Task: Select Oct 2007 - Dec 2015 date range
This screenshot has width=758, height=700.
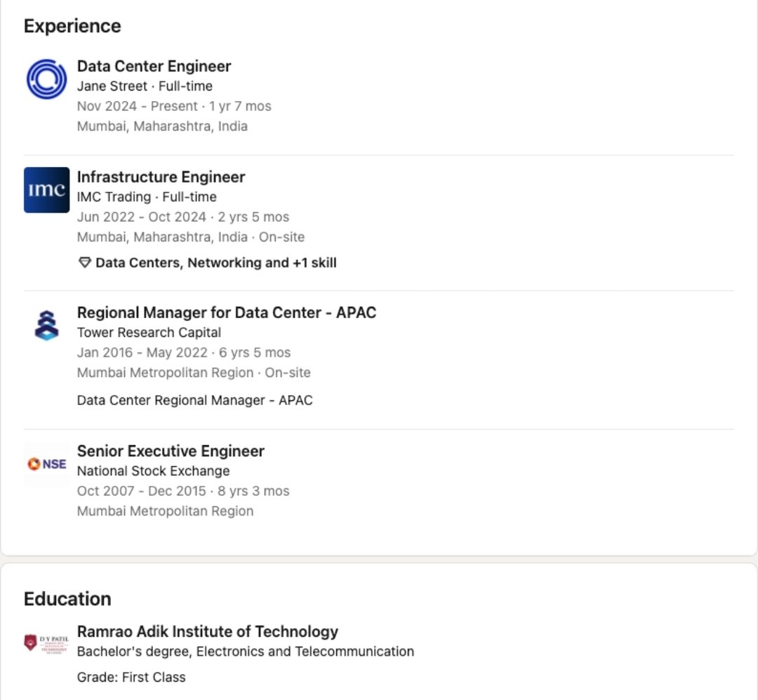Action: 142,491
